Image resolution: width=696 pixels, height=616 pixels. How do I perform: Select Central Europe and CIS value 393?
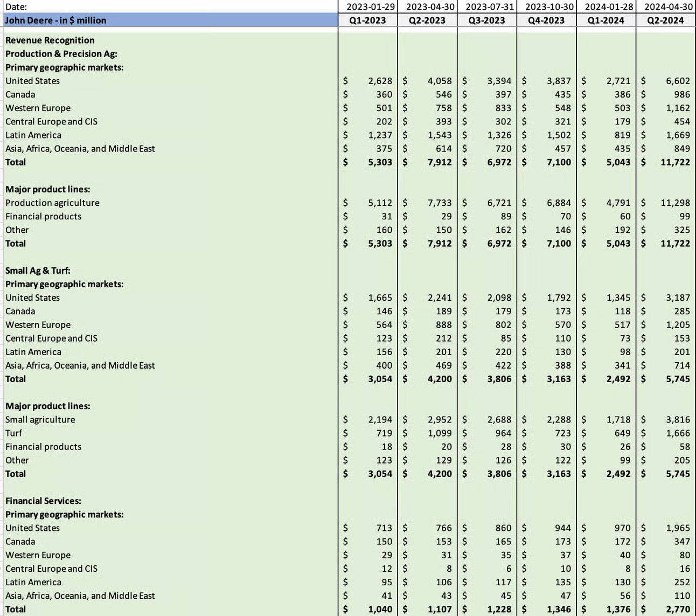pyautogui.click(x=444, y=121)
